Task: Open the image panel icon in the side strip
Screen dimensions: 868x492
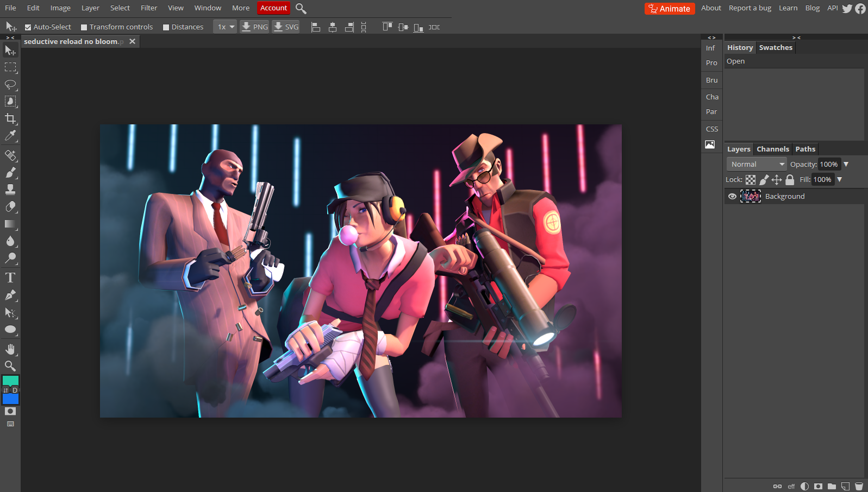Action: click(x=710, y=144)
